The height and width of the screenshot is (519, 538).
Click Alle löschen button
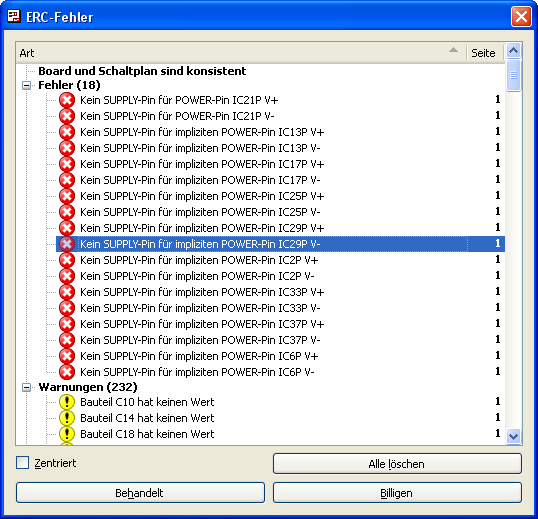click(397, 464)
